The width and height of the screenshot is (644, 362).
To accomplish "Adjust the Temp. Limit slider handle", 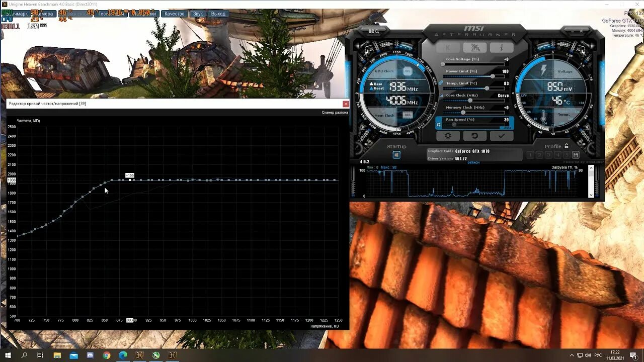I will 487,88.
